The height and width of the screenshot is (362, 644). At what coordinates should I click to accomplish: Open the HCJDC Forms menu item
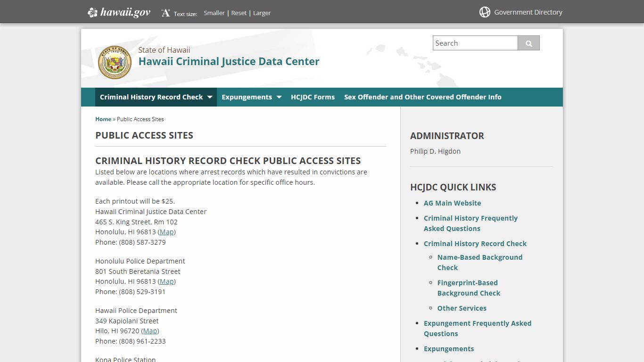point(313,97)
